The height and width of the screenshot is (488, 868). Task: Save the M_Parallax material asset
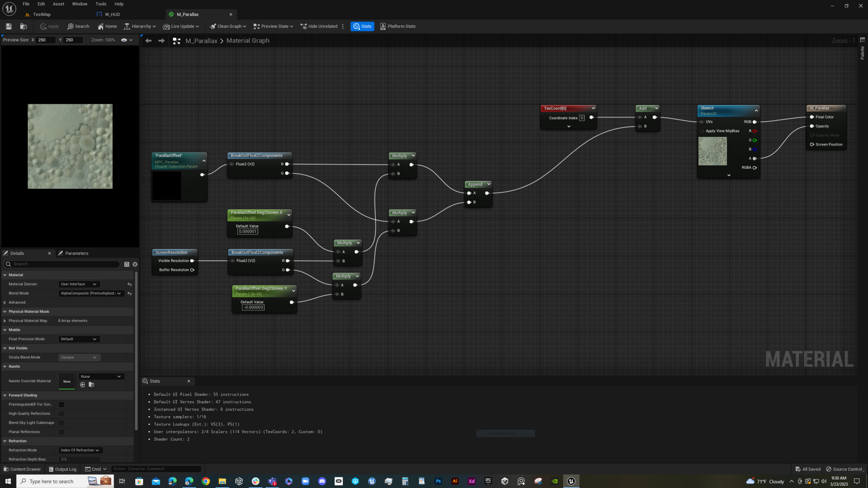point(8,26)
